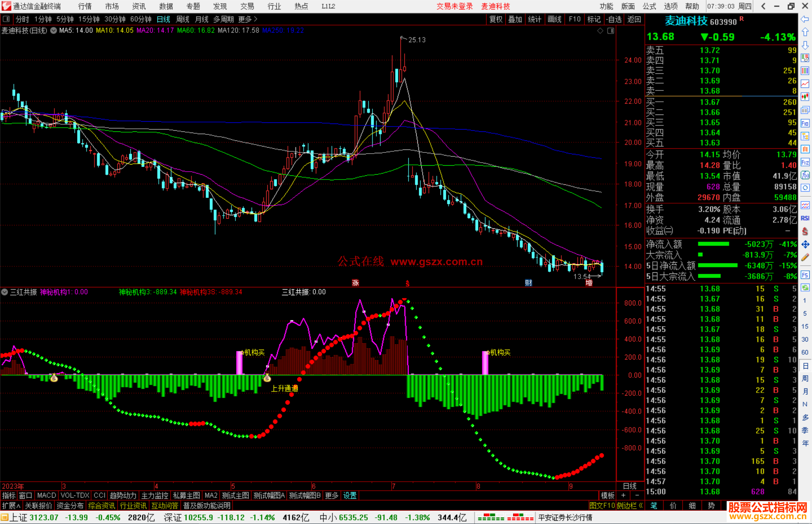Click the 复权 button in chart toolbar
This screenshot has width=812, height=524.
(x=495, y=19)
